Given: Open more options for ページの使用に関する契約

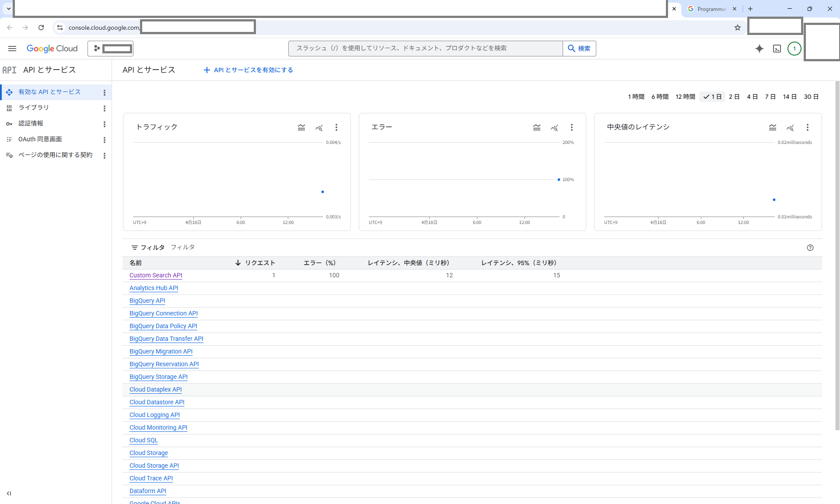Looking at the screenshot, I should pos(104,155).
